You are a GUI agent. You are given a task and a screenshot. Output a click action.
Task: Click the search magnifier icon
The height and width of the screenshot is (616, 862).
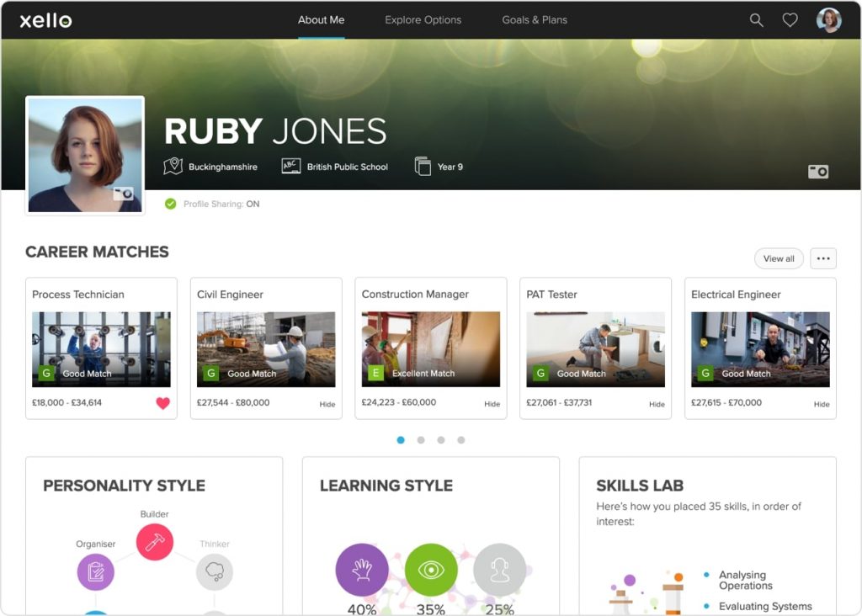point(756,20)
